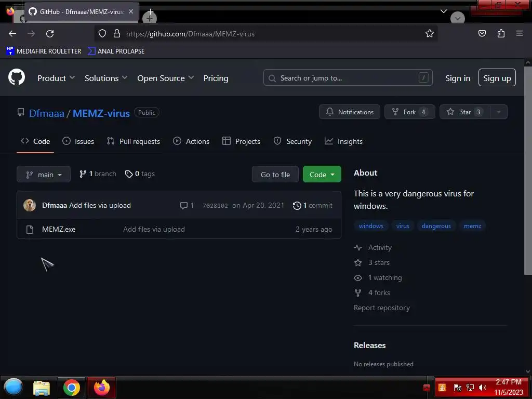The image size is (532, 399).
Task: Open the tracking protection shield icon
Action: [x=102, y=33]
